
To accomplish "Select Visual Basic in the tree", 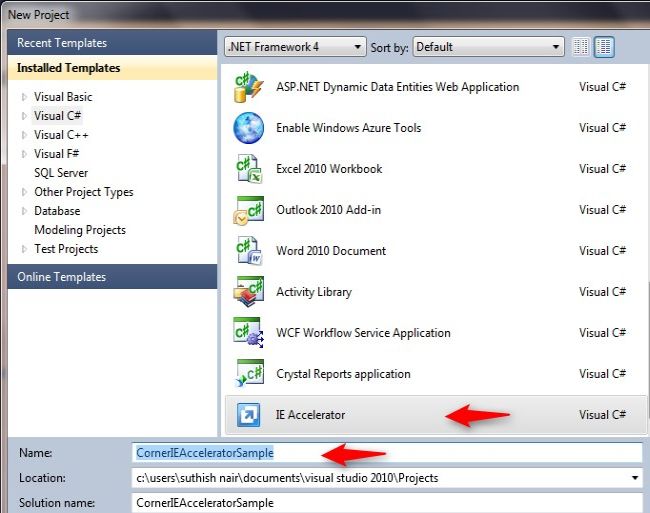I will click(x=63, y=97).
